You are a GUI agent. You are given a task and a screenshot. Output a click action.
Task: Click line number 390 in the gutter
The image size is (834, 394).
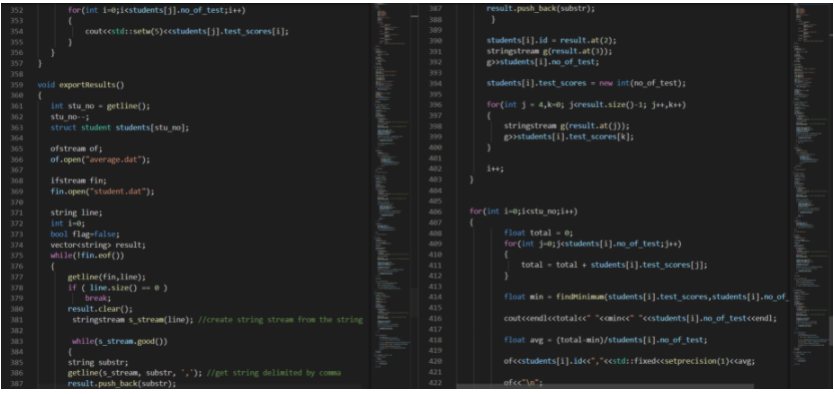(x=434, y=41)
